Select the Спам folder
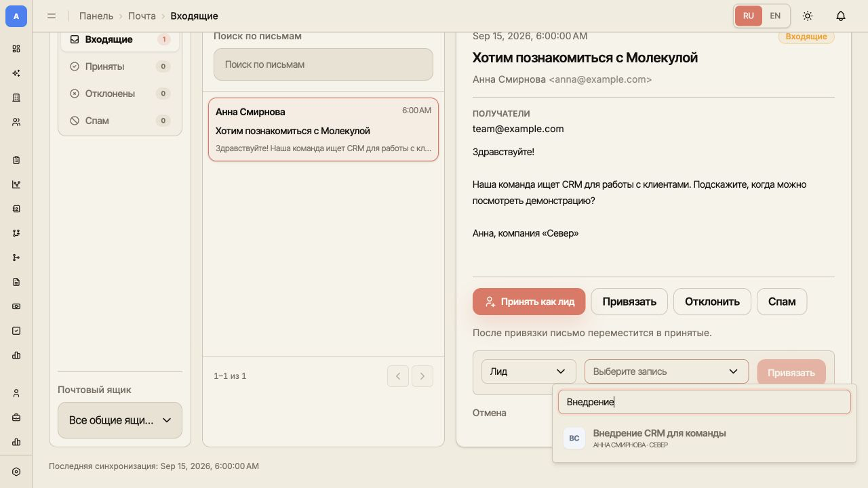This screenshot has width=868, height=488. tap(120, 121)
